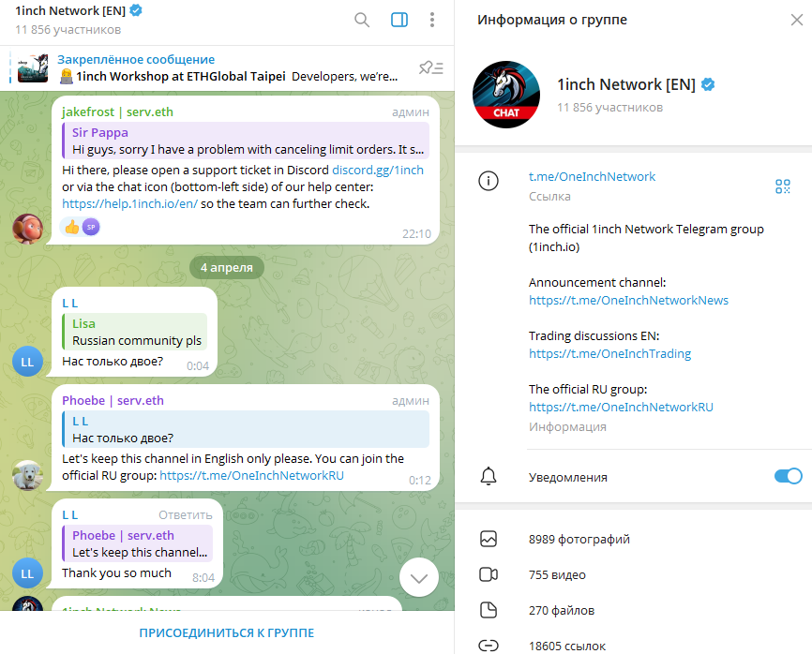Open the three-dot chat menu

click(x=432, y=21)
